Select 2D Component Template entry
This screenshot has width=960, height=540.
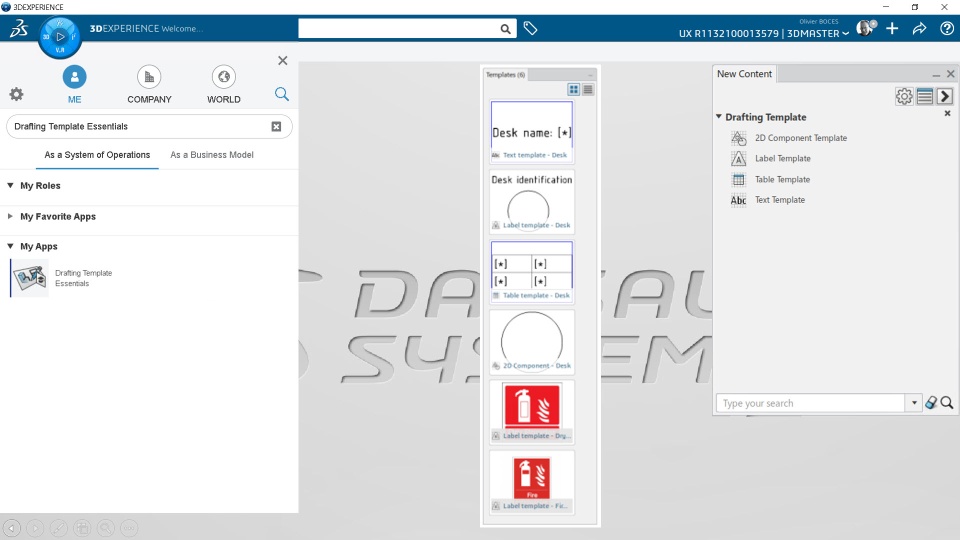click(x=801, y=138)
